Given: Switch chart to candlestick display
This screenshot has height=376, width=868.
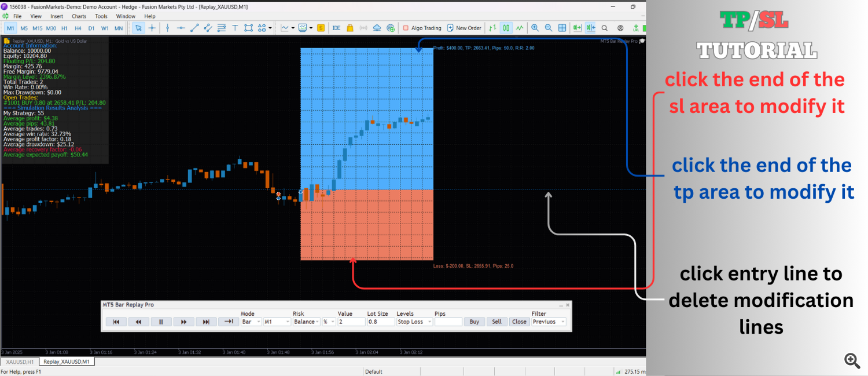Looking at the screenshot, I should click(x=506, y=28).
